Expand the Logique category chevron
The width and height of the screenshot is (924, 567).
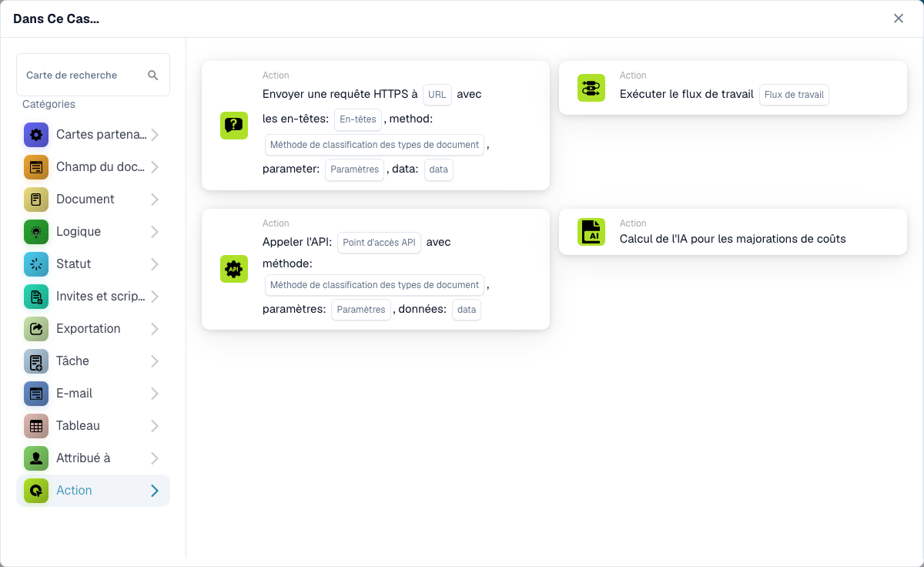point(155,232)
